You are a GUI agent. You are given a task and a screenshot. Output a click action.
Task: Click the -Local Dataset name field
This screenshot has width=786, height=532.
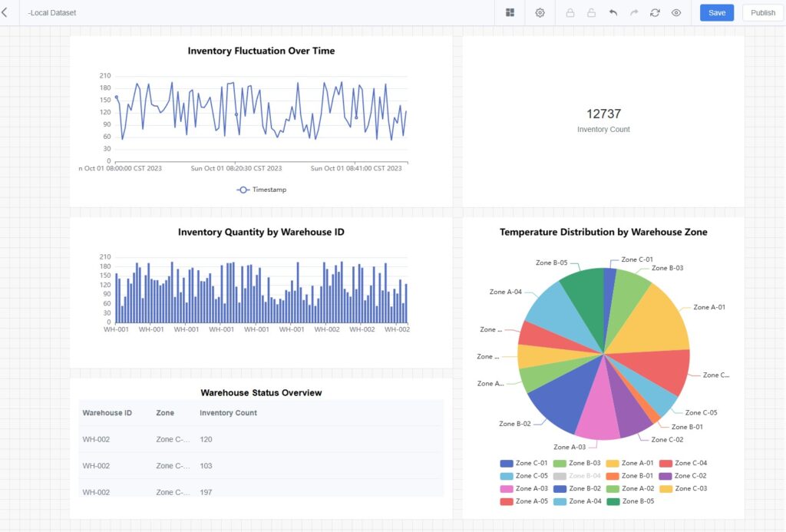pos(52,12)
